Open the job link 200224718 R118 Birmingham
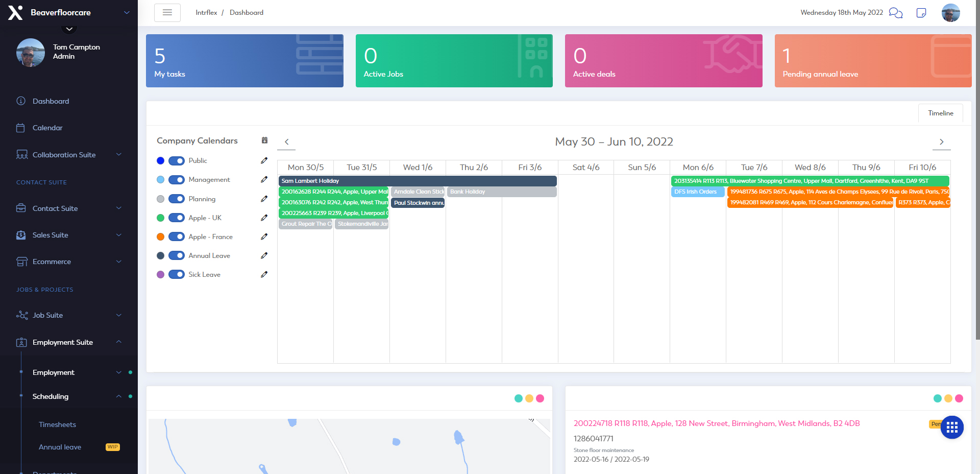Viewport: 980px width, 474px height. [x=717, y=423]
